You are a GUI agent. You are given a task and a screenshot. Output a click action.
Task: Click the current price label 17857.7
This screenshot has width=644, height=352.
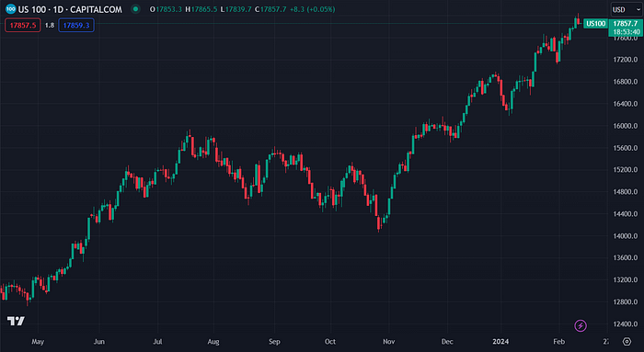click(x=626, y=24)
